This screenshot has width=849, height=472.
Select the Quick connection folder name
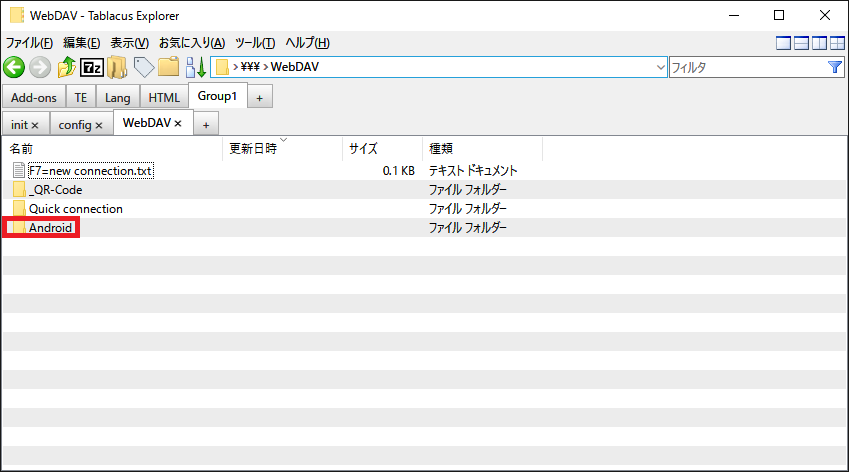click(76, 208)
